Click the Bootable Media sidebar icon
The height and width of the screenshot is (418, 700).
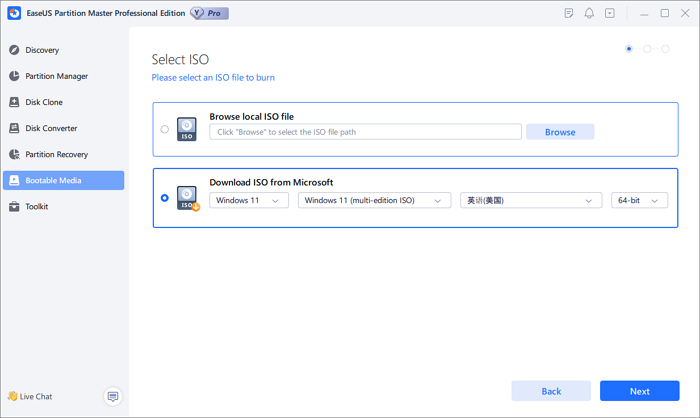pyautogui.click(x=14, y=180)
